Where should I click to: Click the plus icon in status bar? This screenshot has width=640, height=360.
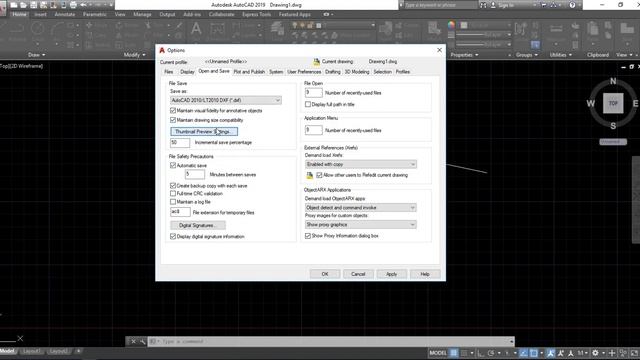click(x=612, y=353)
